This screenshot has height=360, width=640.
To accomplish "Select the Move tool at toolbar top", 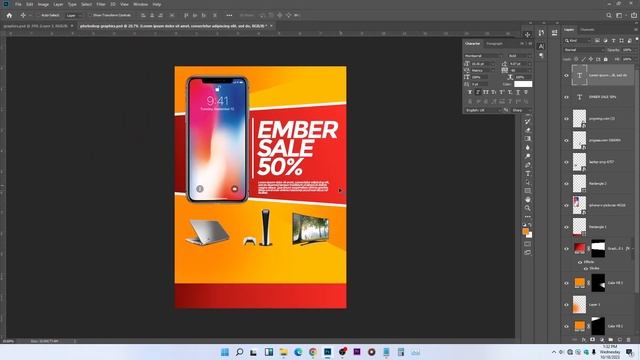I will (528, 35).
